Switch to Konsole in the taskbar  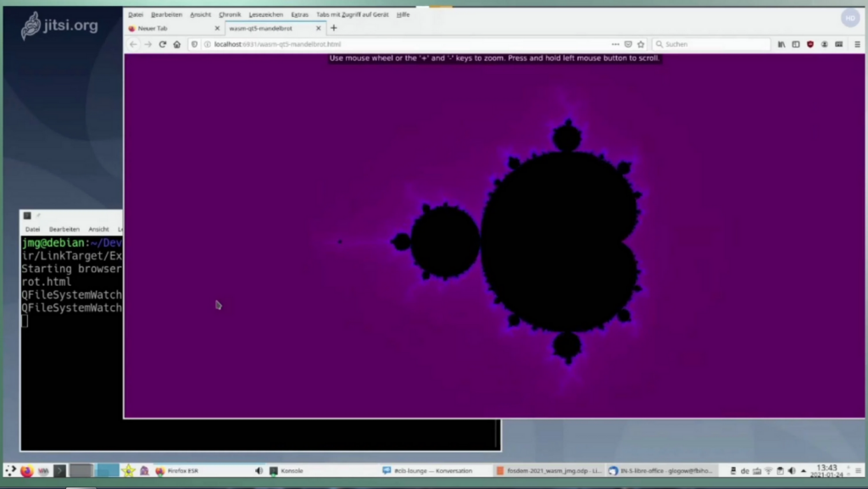[x=287, y=470]
